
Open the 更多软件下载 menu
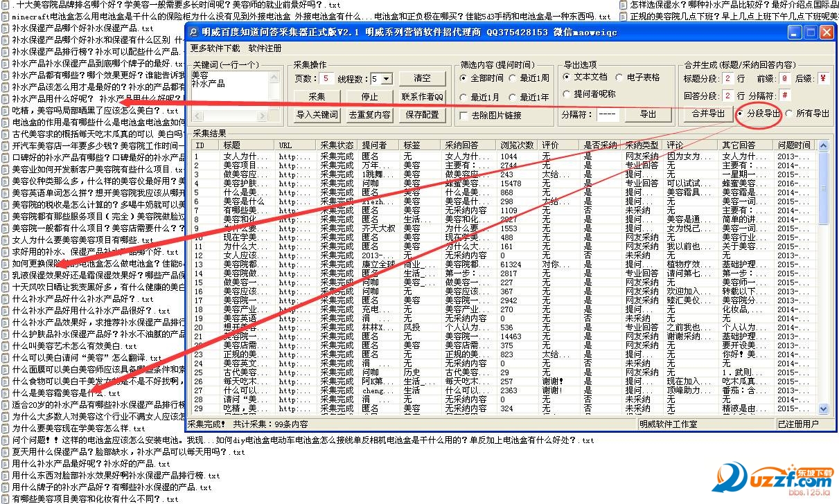click(215, 48)
